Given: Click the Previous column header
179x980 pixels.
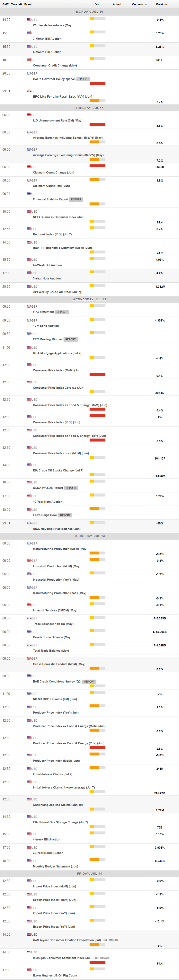Looking at the screenshot, I should pos(161,4).
